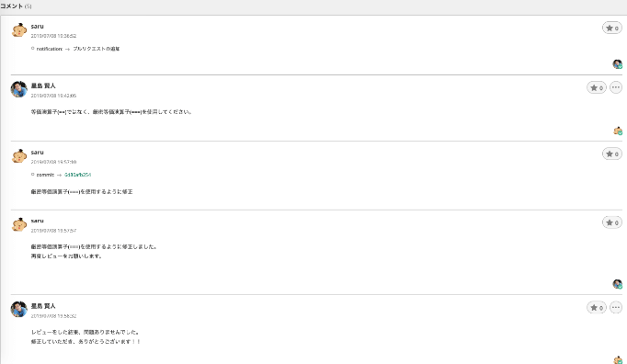Click saru's avatar on the first comment
Viewport: 627px width, 364px height.
(18, 30)
